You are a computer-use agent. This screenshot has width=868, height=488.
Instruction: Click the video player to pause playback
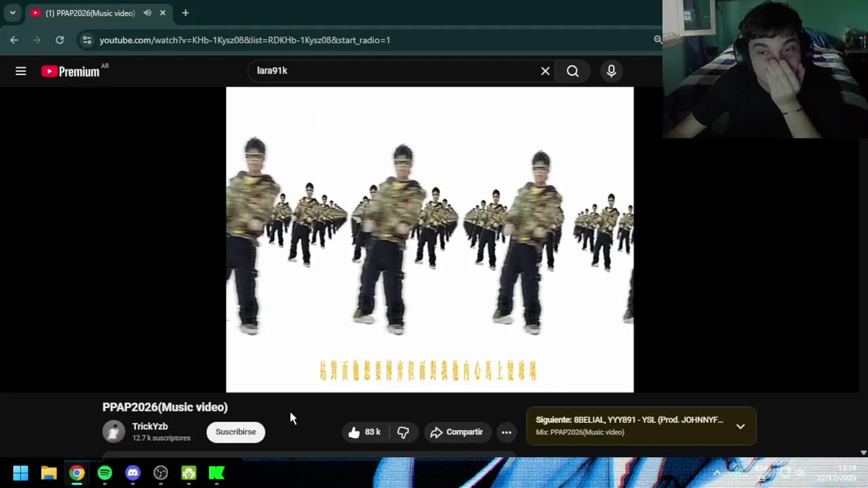(430, 239)
